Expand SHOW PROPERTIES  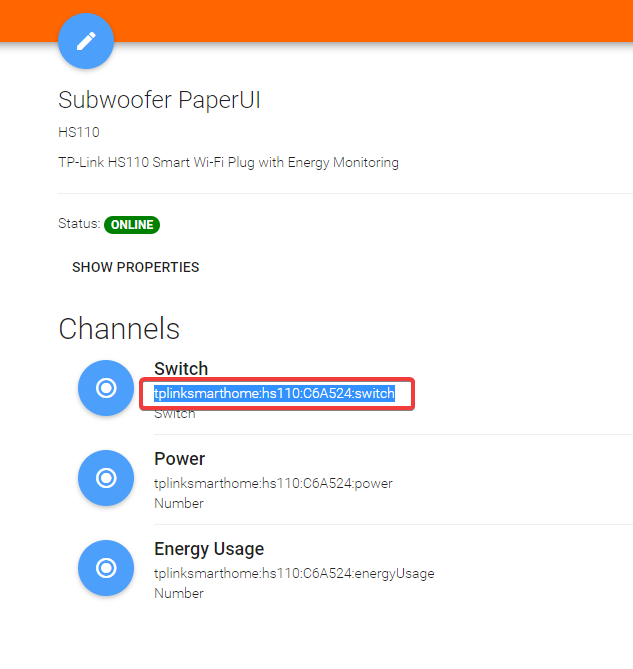[x=135, y=267]
